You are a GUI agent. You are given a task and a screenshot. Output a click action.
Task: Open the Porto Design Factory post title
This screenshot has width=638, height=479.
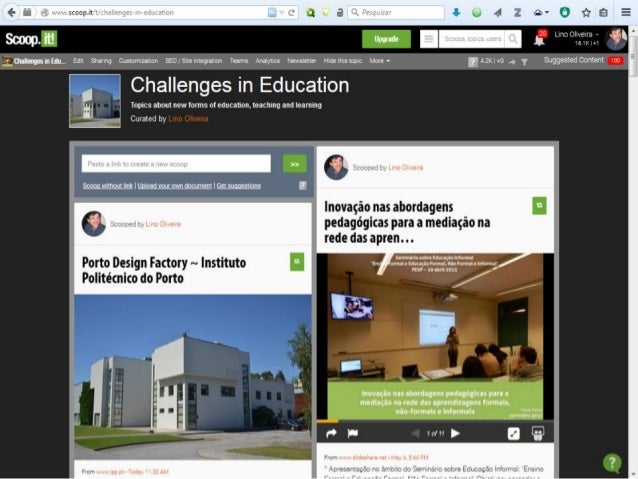[x=164, y=270]
